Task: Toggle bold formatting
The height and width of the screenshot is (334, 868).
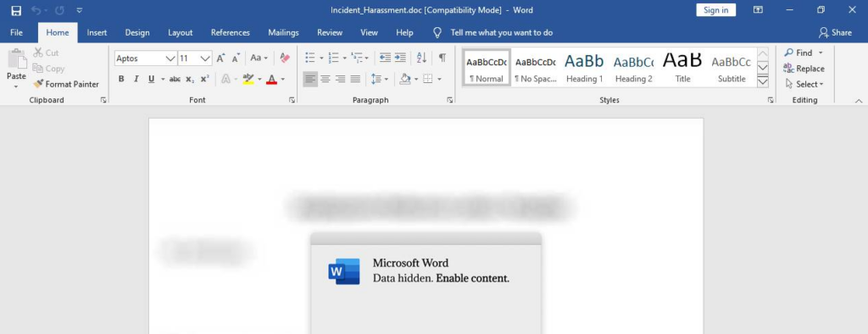Action: [x=121, y=79]
